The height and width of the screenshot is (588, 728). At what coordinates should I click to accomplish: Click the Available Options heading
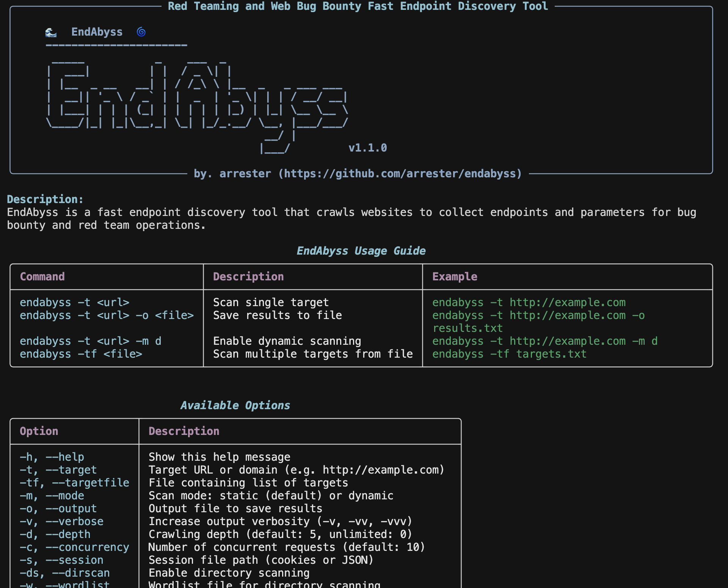pos(235,405)
